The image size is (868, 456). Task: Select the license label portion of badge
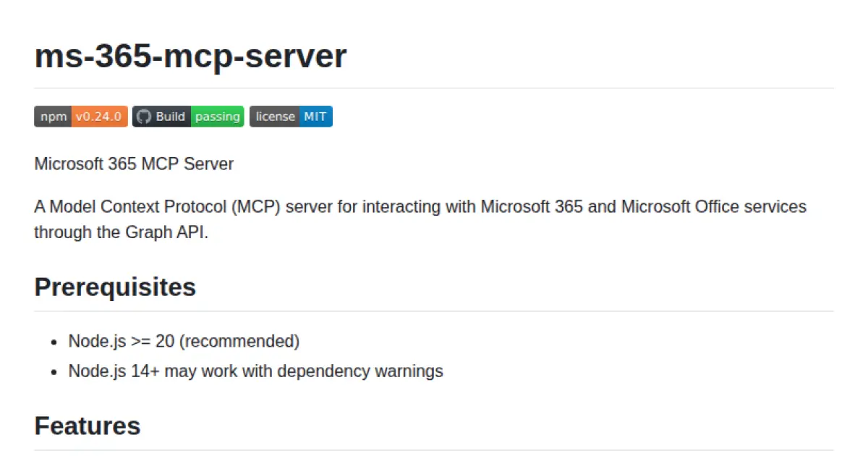click(x=275, y=116)
